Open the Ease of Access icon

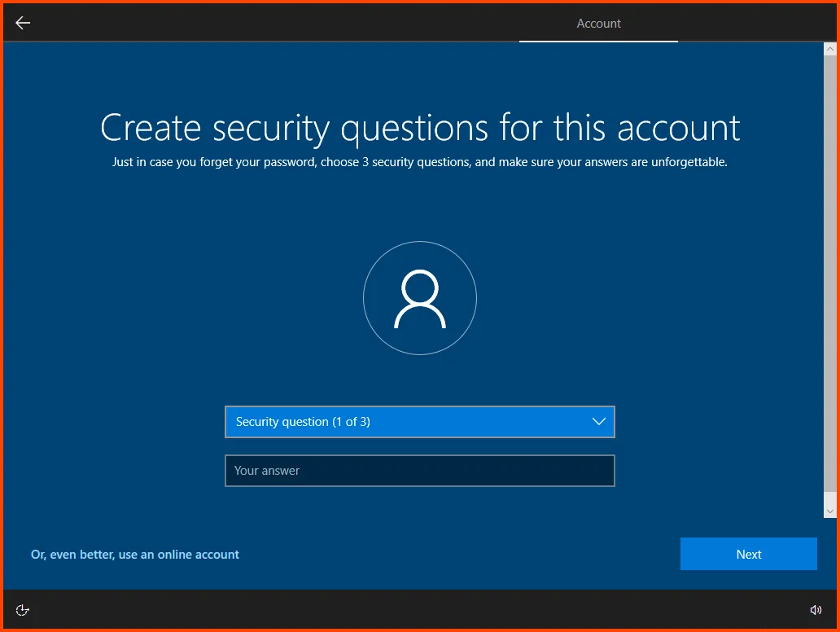22,609
